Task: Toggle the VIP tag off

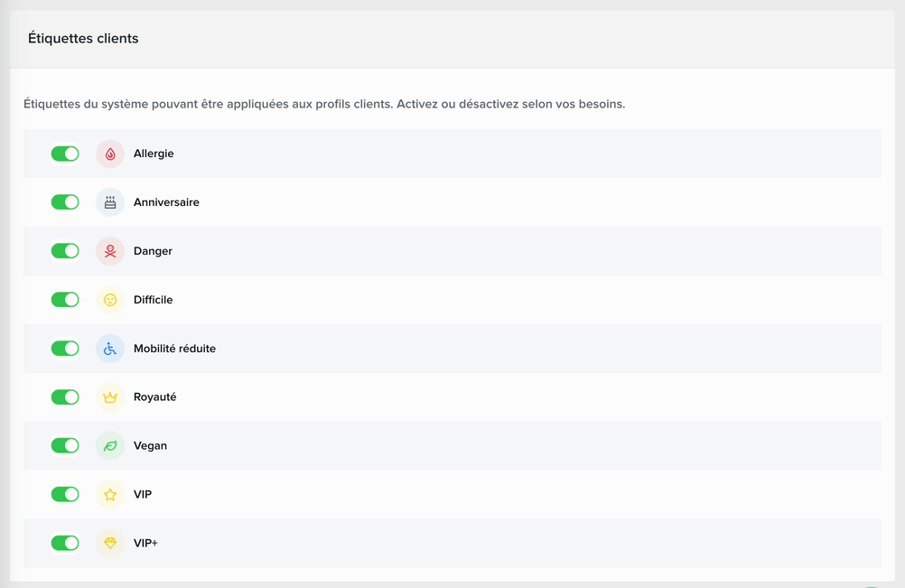Action: tap(65, 495)
